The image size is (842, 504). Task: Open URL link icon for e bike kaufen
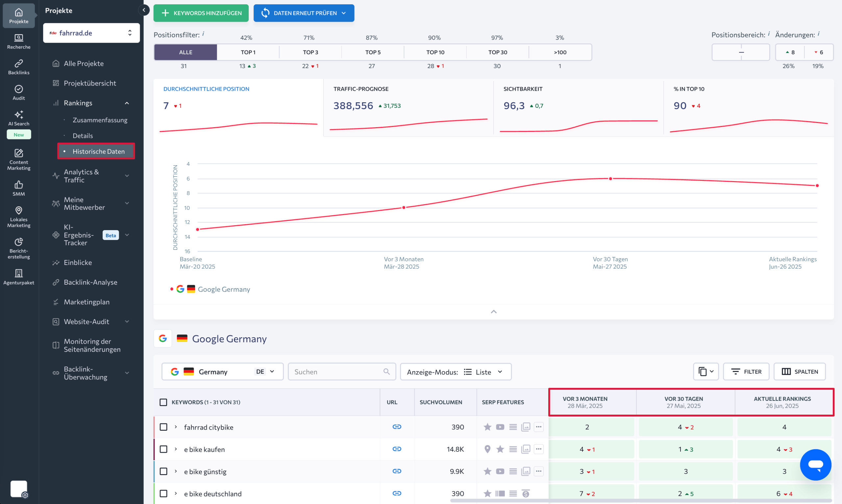click(x=397, y=449)
